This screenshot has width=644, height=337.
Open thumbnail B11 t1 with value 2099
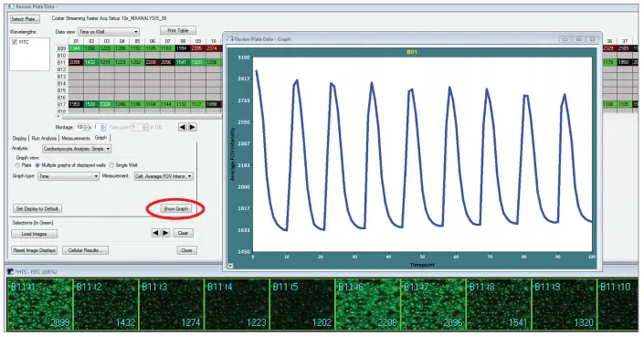click(x=40, y=304)
